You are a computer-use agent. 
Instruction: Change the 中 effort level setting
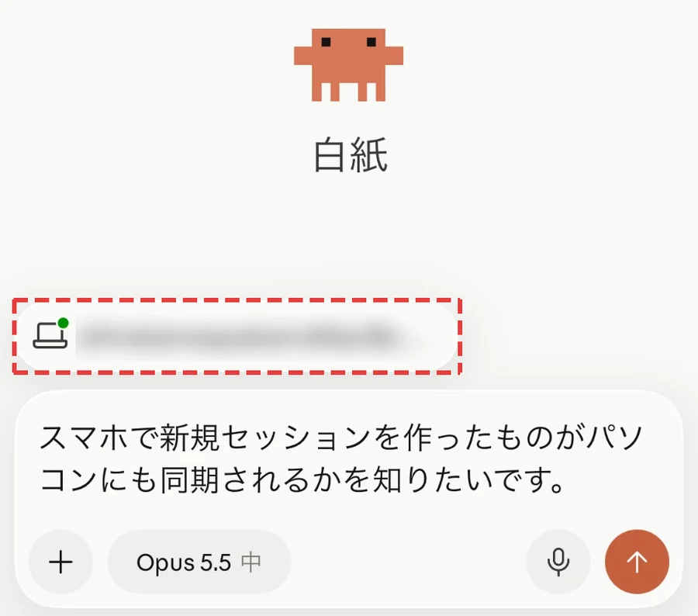point(251,562)
